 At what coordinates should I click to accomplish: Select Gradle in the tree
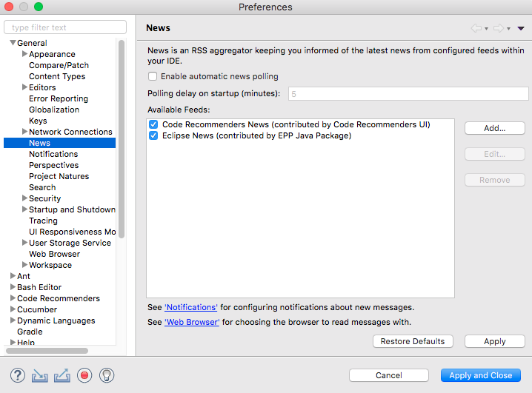(x=30, y=332)
